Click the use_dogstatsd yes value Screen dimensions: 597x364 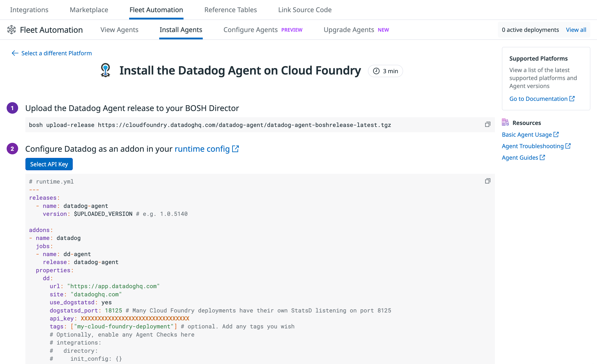[106, 302]
